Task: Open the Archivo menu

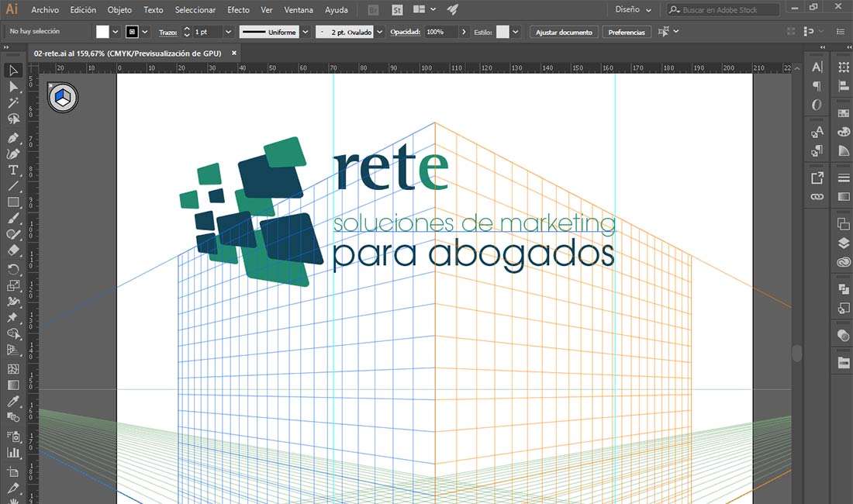Action: (x=45, y=10)
